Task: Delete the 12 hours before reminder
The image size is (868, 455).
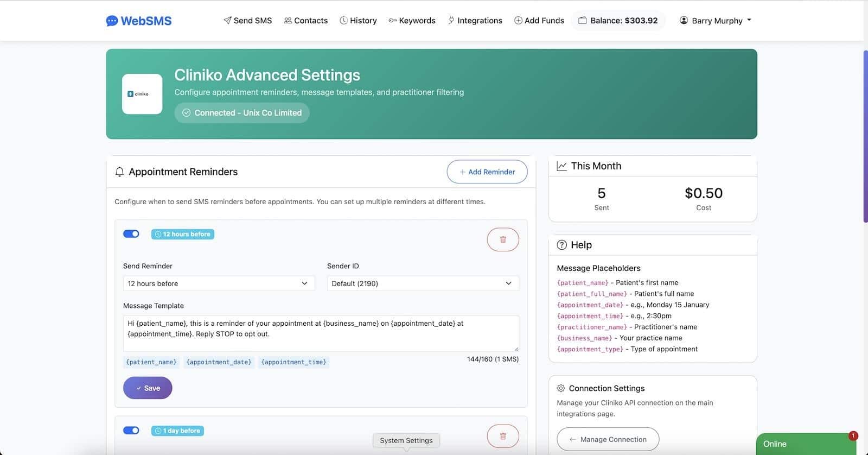Action: click(502, 239)
